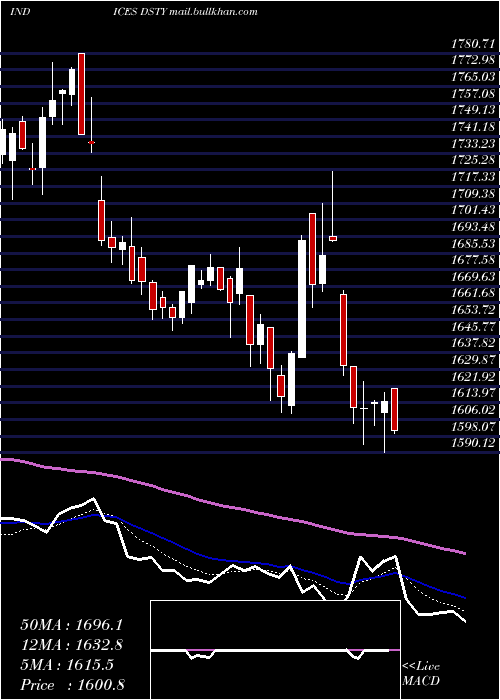Viewport: 500px width, 700px height.
Task: Click the 1598.07 price label
Action: pyautogui.click(x=473, y=427)
